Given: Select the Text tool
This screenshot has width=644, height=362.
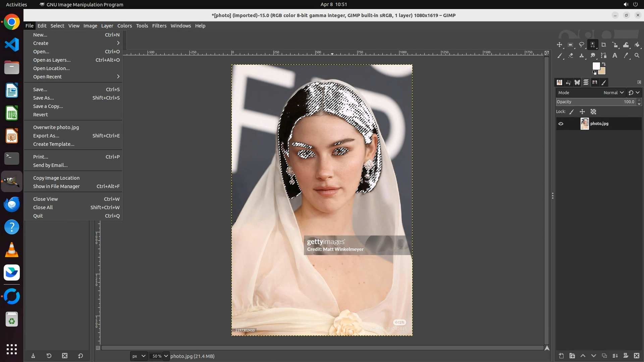Looking at the screenshot, I should pyautogui.click(x=615, y=56).
